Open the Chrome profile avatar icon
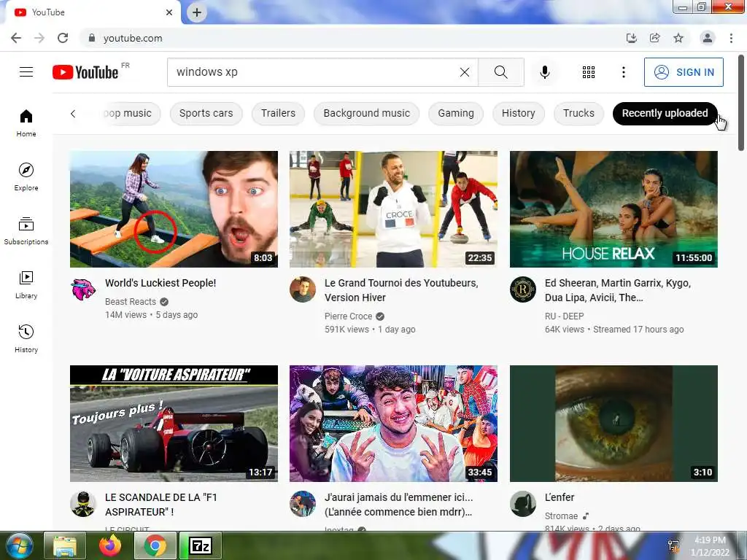The height and width of the screenshot is (560, 747). tap(708, 38)
